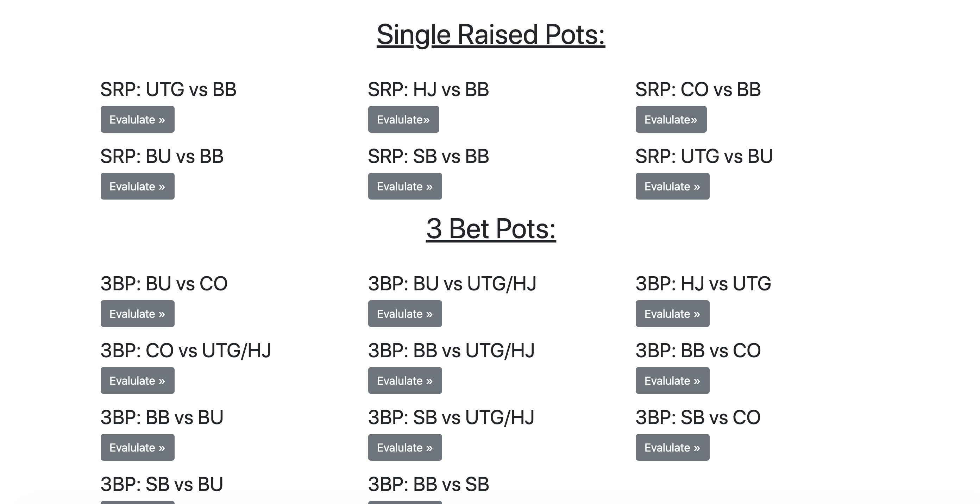Start evaluation for 3BP: BB vs BU

point(137,447)
